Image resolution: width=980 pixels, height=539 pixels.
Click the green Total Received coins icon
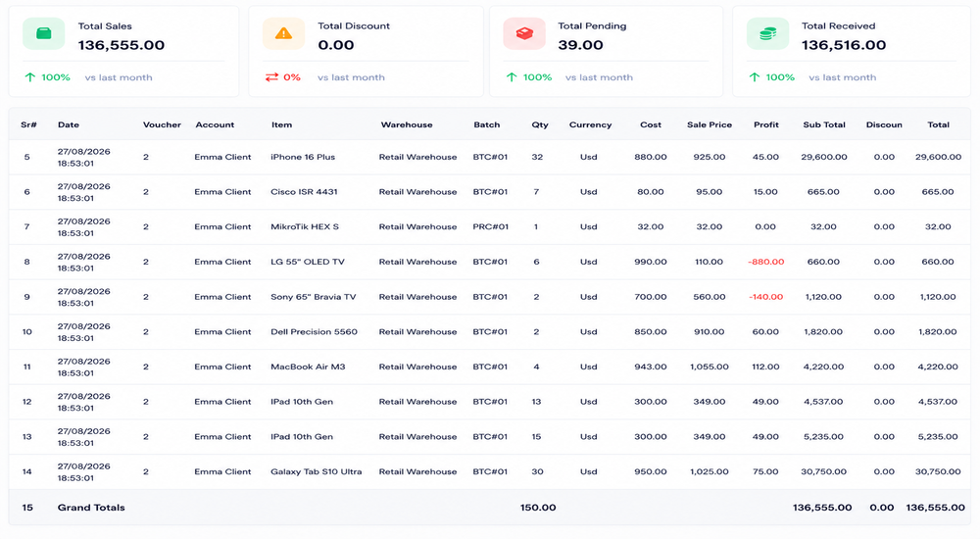pyautogui.click(x=767, y=33)
